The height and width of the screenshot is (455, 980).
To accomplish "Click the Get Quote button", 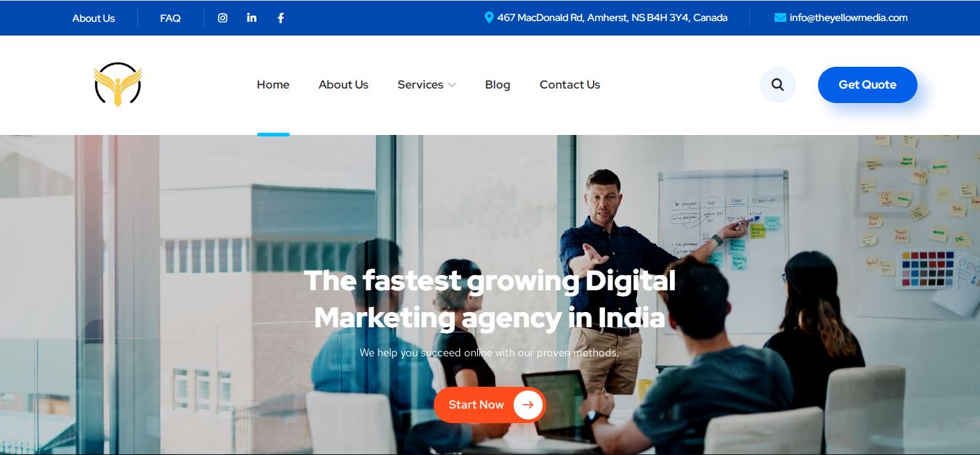I will (x=867, y=85).
